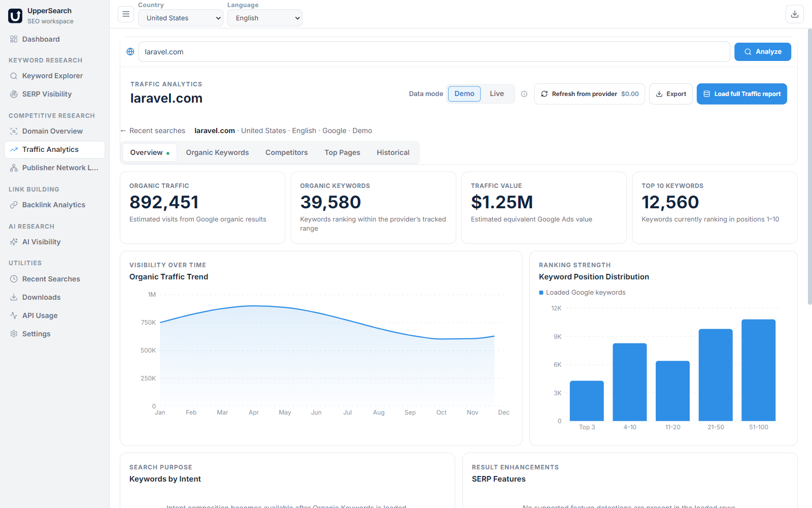Click the API Usage activity icon
This screenshot has height=508, width=812.
coord(14,315)
